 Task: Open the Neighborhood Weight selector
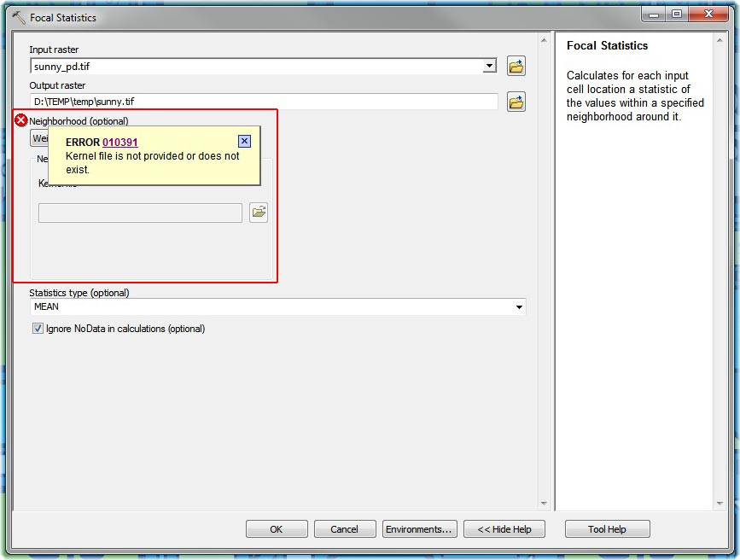(41, 137)
